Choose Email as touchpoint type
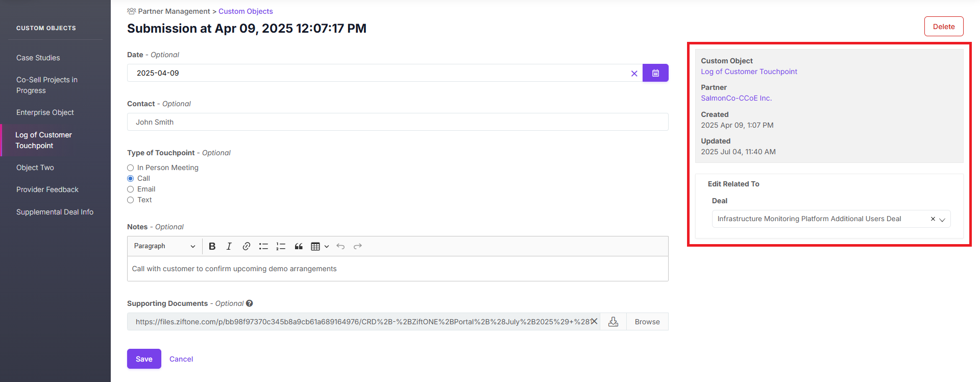980x382 pixels. [x=130, y=189]
